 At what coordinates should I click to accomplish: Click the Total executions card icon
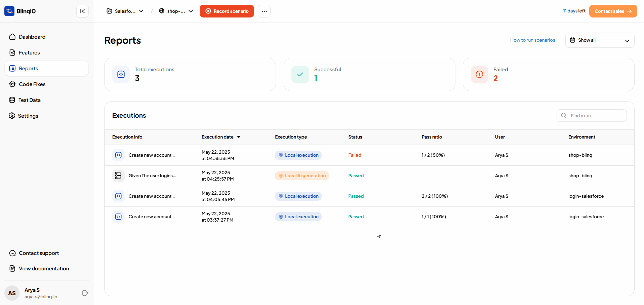coord(121,75)
